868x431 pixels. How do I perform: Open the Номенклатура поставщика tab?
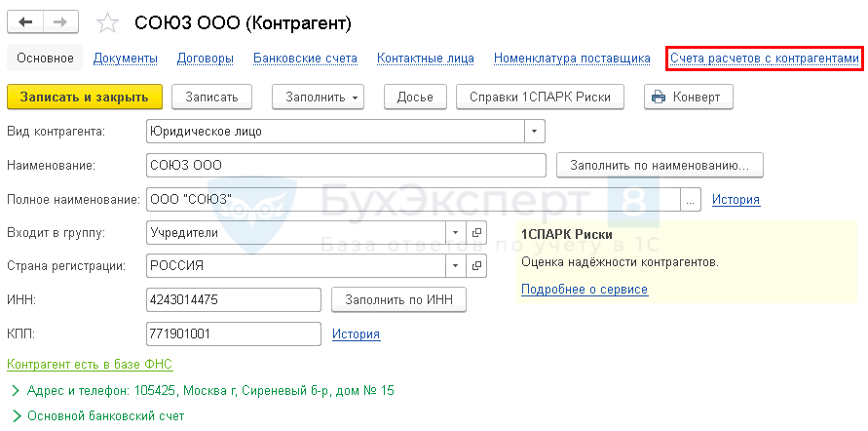pos(572,59)
